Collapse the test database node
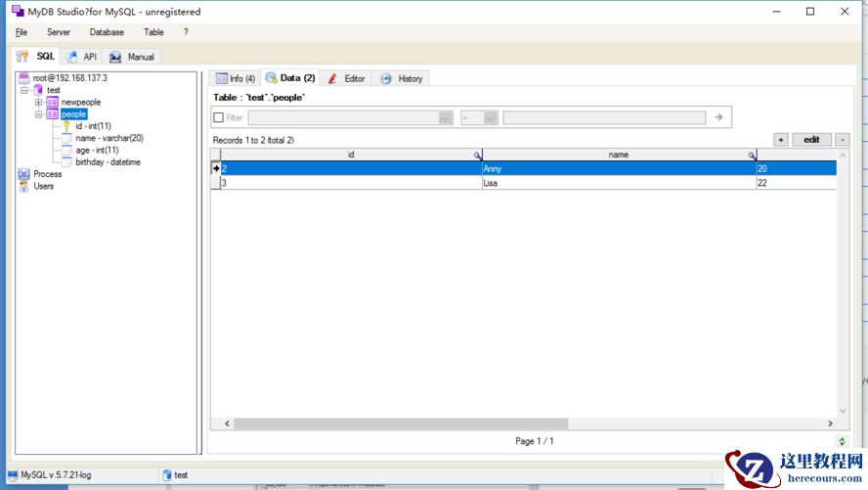 pos(24,90)
